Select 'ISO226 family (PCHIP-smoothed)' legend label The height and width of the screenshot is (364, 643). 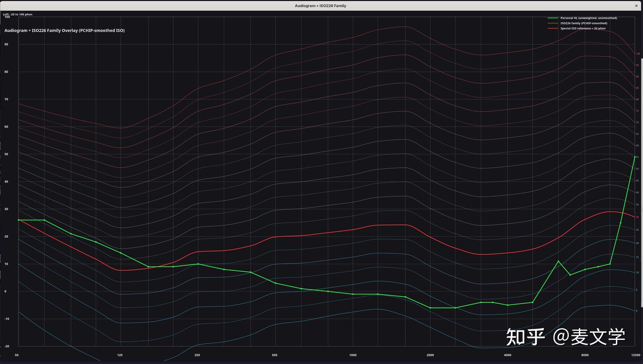pos(584,23)
